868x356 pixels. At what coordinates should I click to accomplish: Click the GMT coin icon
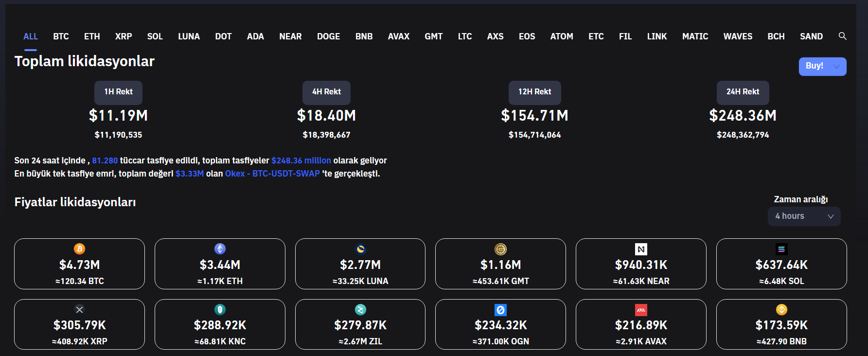500,249
